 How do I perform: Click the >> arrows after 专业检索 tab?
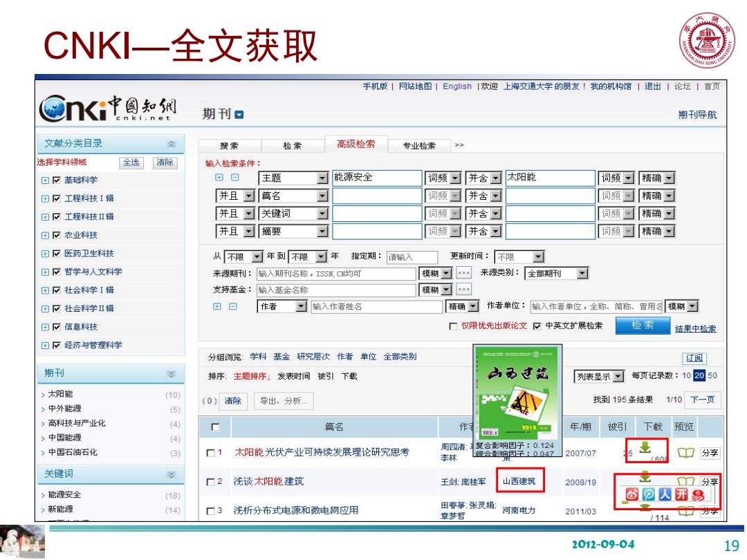point(459,144)
